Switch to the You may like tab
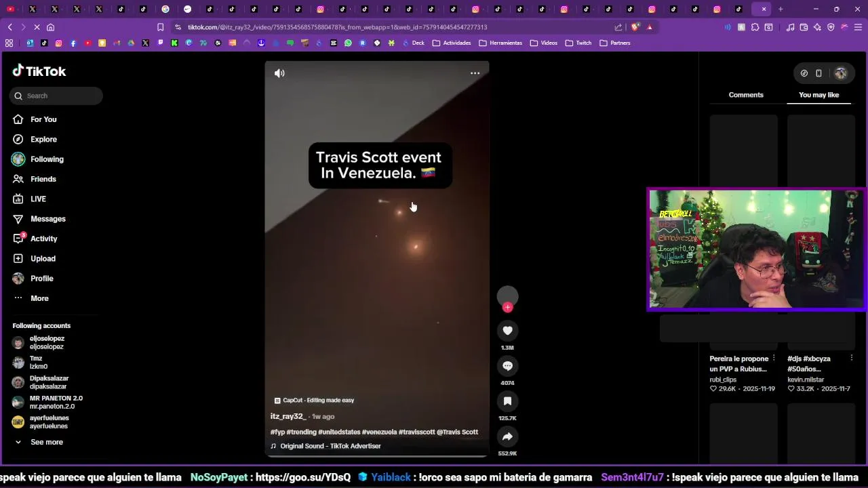The image size is (868, 488). click(x=818, y=95)
